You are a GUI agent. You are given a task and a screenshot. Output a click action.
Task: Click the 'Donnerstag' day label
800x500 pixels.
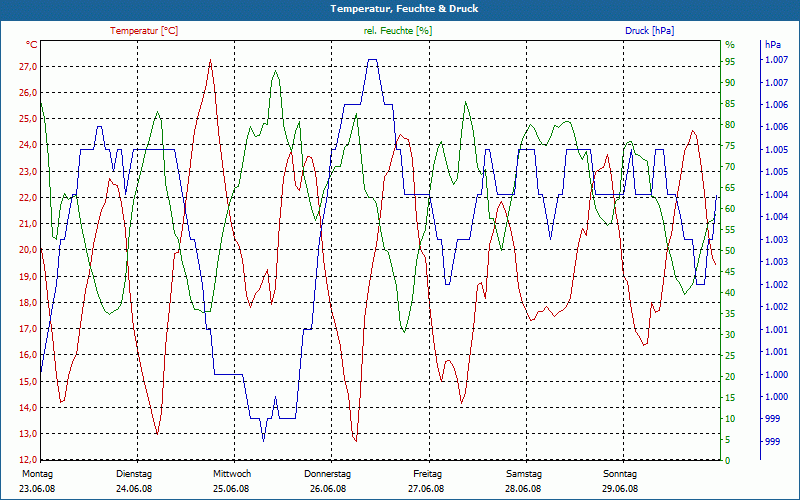click(x=328, y=474)
